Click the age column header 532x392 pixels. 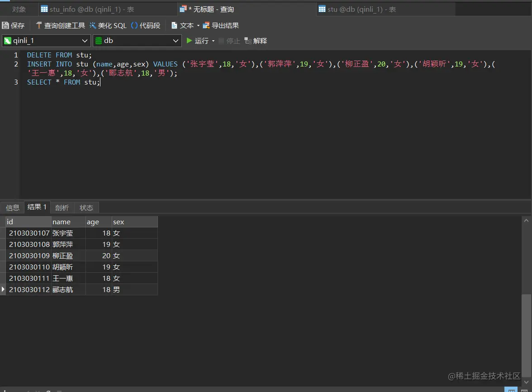click(99, 222)
